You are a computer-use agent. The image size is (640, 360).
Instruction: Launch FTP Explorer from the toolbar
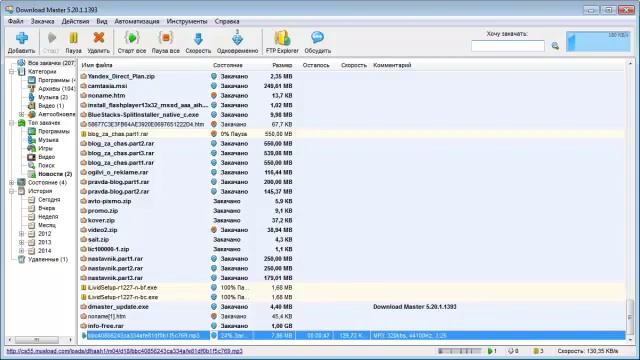click(x=282, y=38)
